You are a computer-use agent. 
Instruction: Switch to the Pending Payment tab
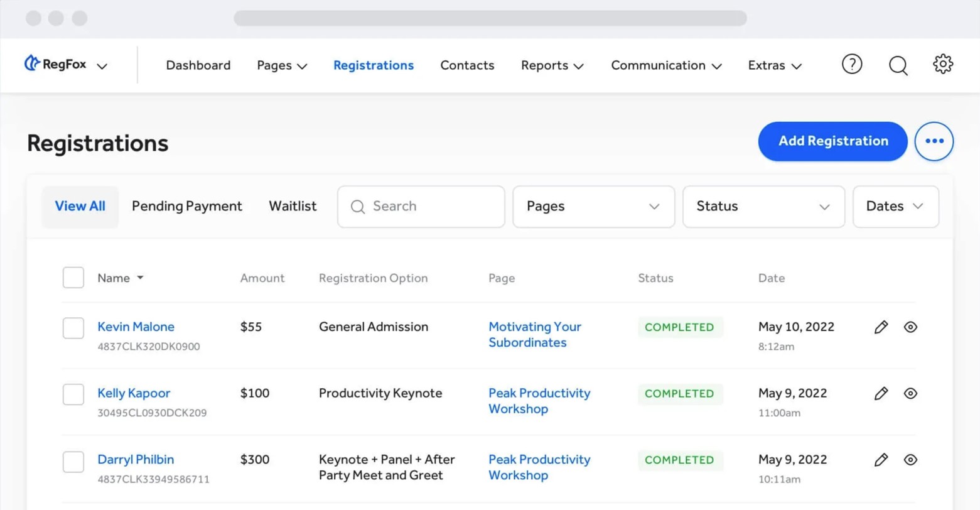tap(186, 207)
